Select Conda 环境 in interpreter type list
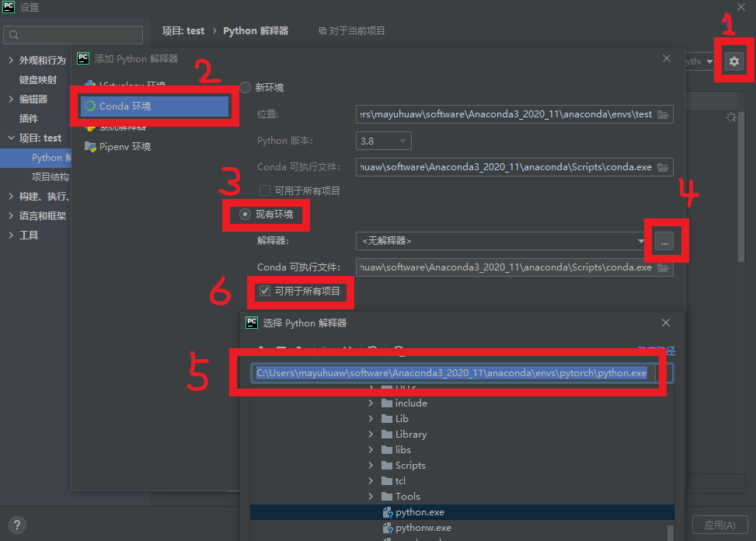Screen dimensions: 756x541 (155, 106)
